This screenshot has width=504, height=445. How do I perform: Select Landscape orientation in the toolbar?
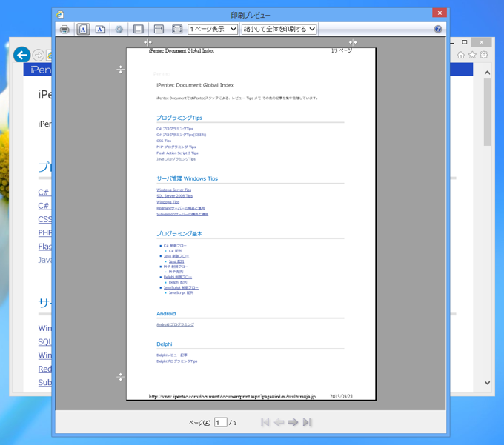point(100,29)
